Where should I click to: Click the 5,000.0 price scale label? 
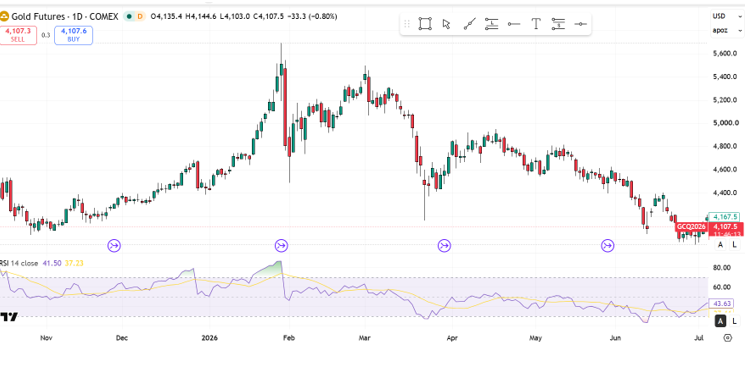click(x=725, y=124)
